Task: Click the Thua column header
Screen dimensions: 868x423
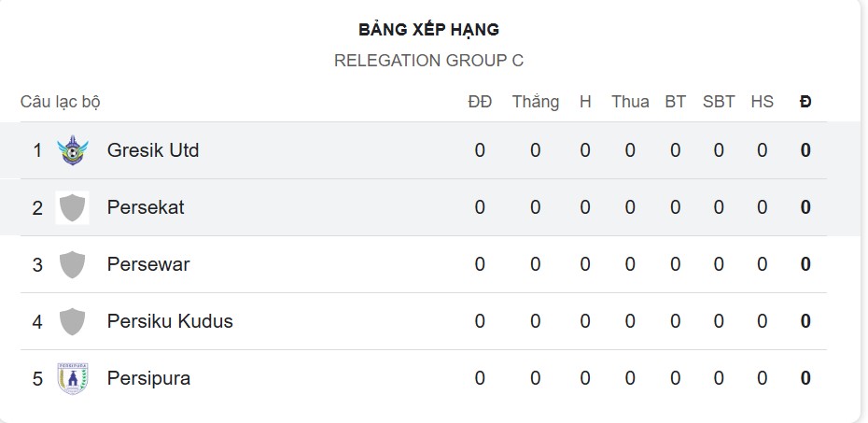Action: pyautogui.click(x=630, y=102)
